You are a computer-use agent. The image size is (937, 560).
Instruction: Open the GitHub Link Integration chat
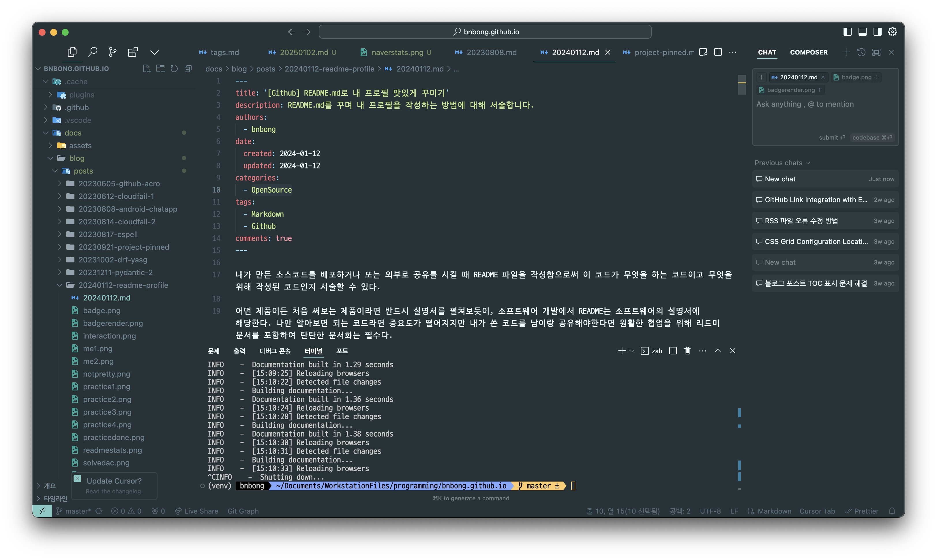tap(825, 200)
